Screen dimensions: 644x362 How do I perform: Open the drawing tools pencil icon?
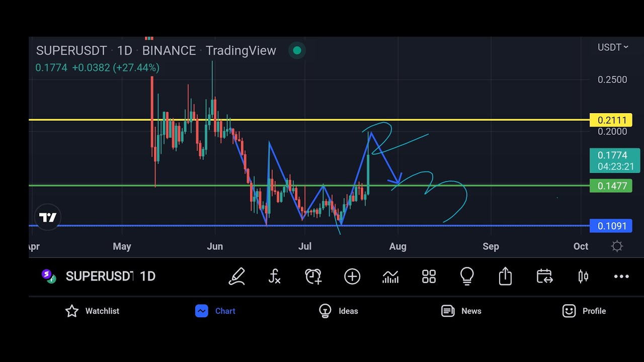coord(236,277)
